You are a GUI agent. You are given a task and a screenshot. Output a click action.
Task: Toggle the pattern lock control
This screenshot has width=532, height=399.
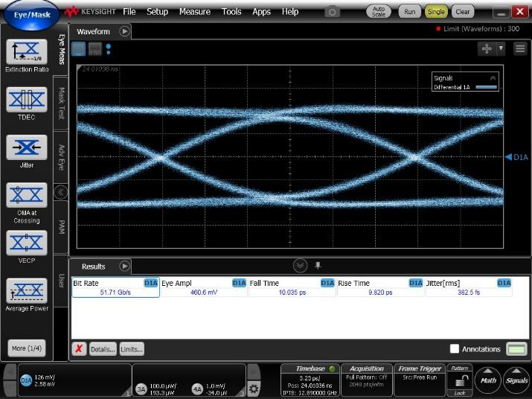click(x=461, y=380)
